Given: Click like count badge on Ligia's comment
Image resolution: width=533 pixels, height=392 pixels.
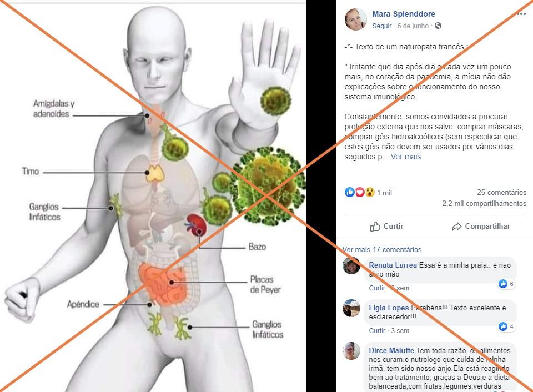Looking at the screenshot, I should (x=506, y=326).
